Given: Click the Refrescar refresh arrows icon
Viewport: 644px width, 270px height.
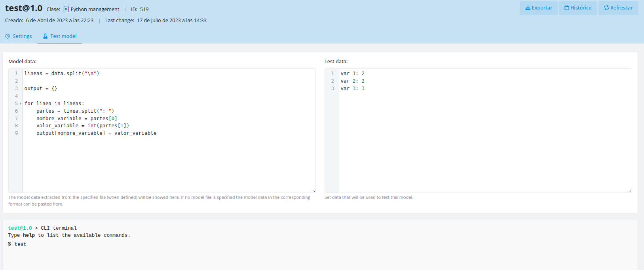Looking at the screenshot, I should (606, 8).
